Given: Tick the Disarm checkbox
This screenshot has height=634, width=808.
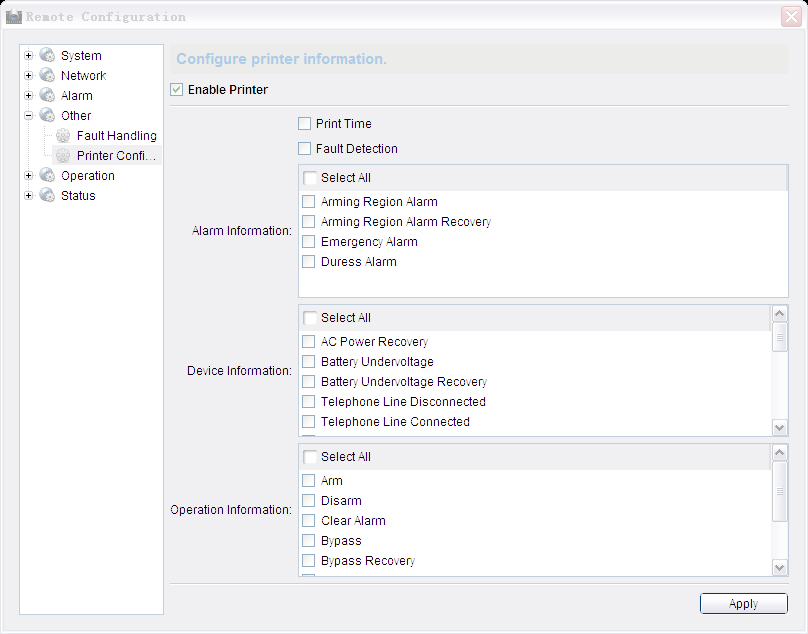Looking at the screenshot, I should (x=308, y=500).
